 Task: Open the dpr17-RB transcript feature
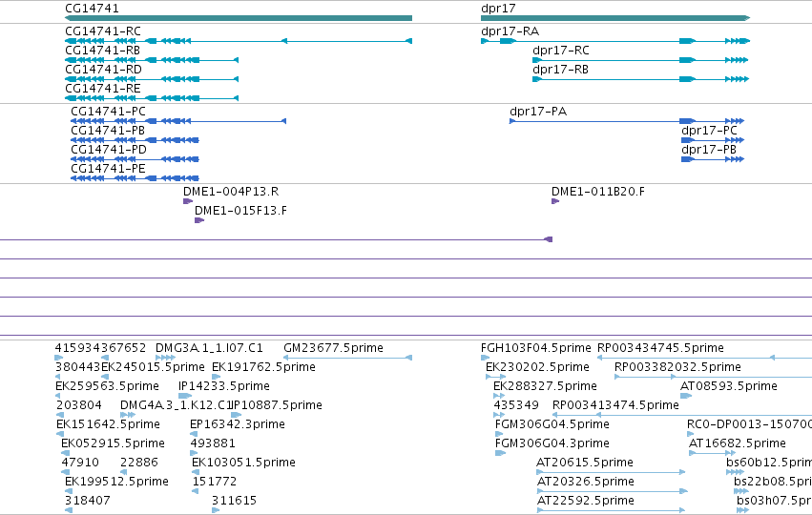click(x=640, y=79)
